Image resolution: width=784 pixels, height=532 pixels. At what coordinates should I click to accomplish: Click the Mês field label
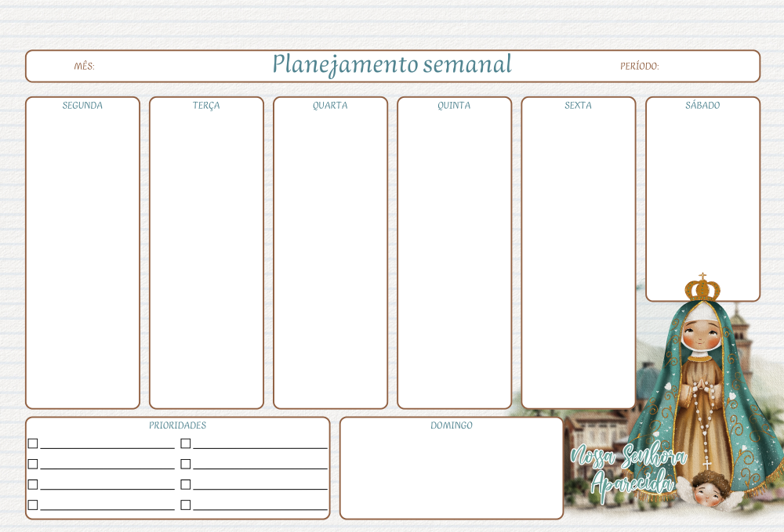(x=84, y=67)
